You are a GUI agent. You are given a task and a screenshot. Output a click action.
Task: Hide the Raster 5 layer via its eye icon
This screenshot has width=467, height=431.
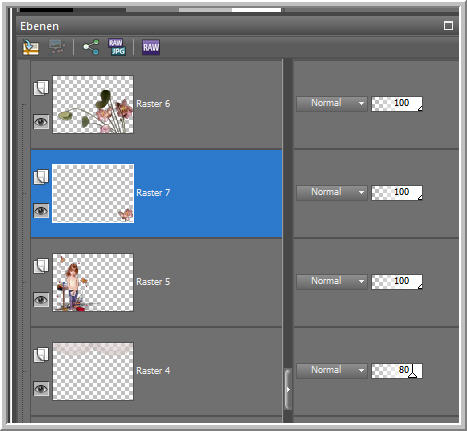[41, 300]
